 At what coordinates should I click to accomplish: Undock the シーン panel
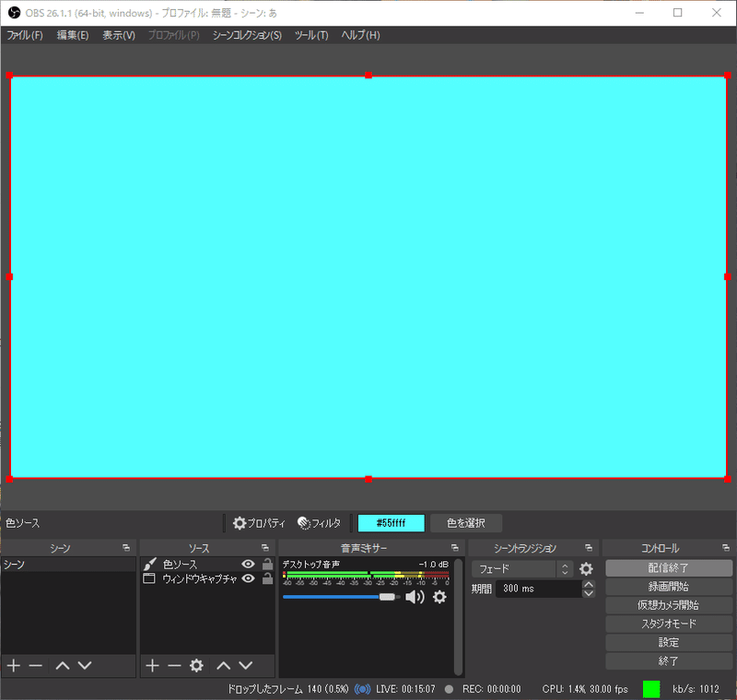pyautogui.click(x=126, y=548)
